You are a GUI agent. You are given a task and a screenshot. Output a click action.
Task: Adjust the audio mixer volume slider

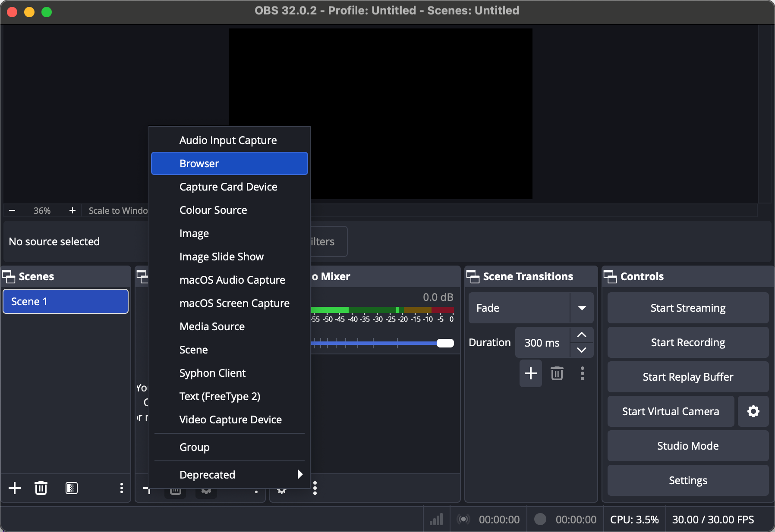(444, 343)
